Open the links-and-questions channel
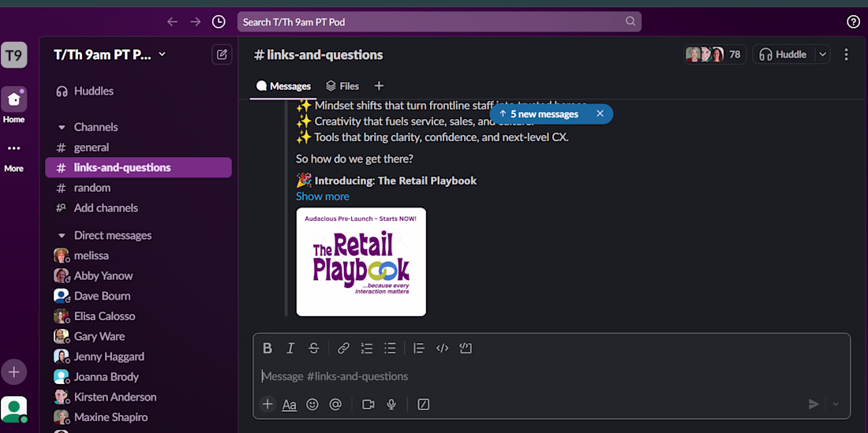Image resolution: width=868 pixels, height=433 pixels. (138, 167)
